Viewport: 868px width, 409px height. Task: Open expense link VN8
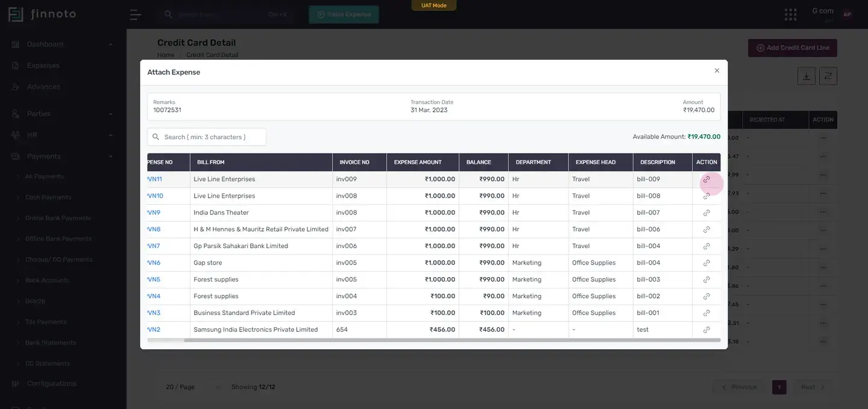[154, 229]
